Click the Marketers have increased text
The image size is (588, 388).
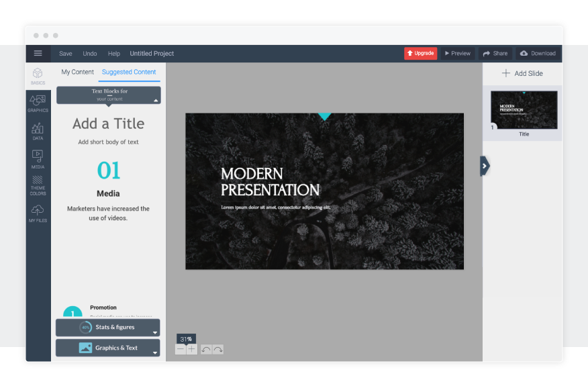[108, 213]
